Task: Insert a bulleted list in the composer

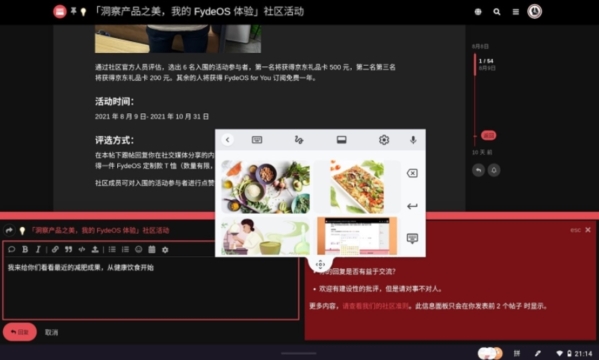Action: (x=112, y=250)
